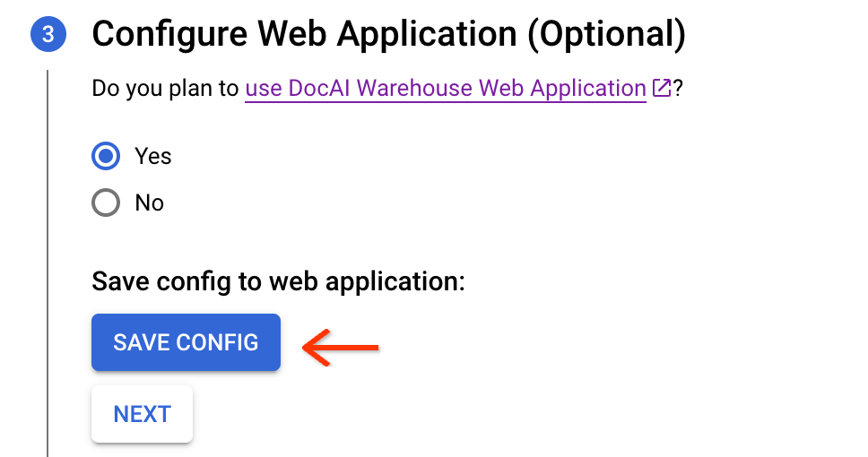Click the "Save config to web application:" label

278,281
